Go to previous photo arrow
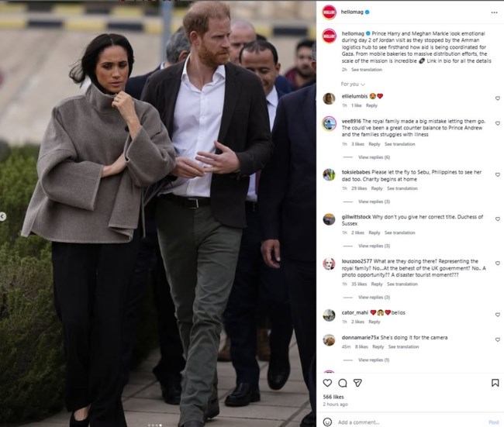 pyautogui.click(x=2, y=216)
